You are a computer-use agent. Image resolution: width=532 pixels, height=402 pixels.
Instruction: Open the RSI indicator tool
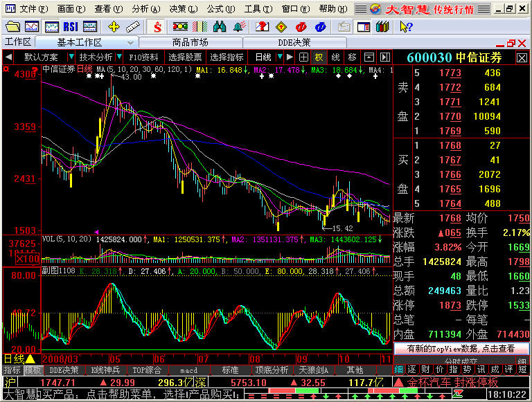click(x=71, y=26)
